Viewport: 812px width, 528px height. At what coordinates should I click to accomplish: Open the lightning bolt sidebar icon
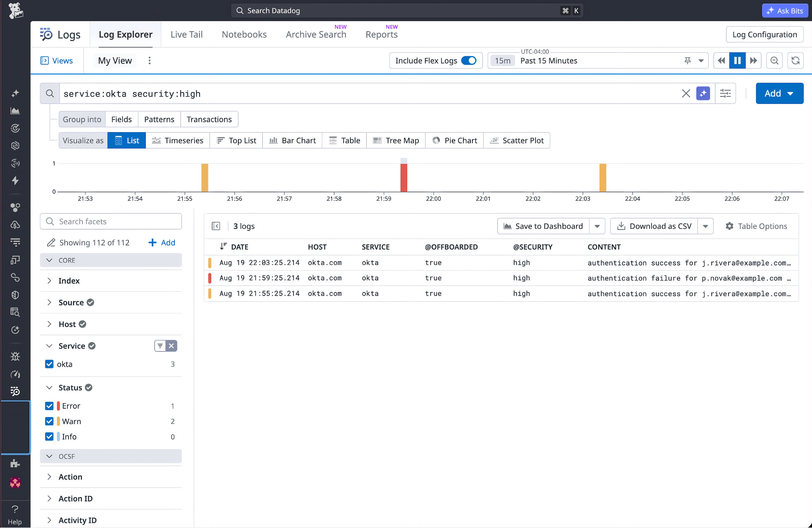click(x=15, y=180)
